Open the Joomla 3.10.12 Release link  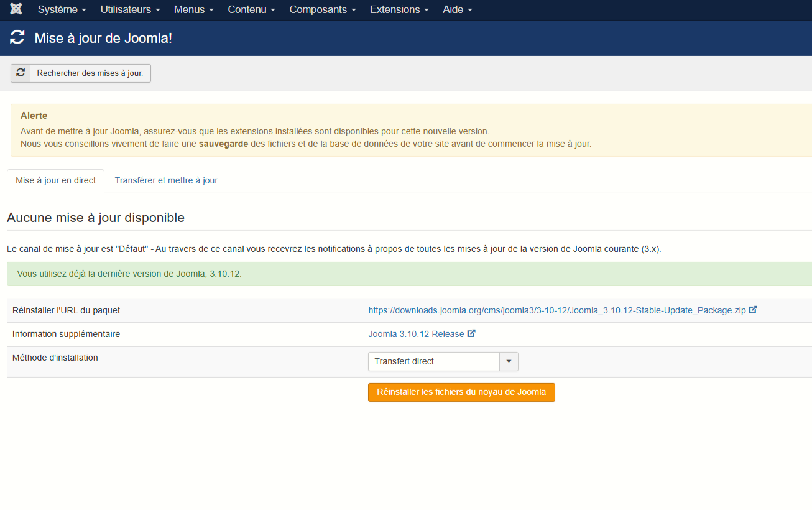click(416, 334)
